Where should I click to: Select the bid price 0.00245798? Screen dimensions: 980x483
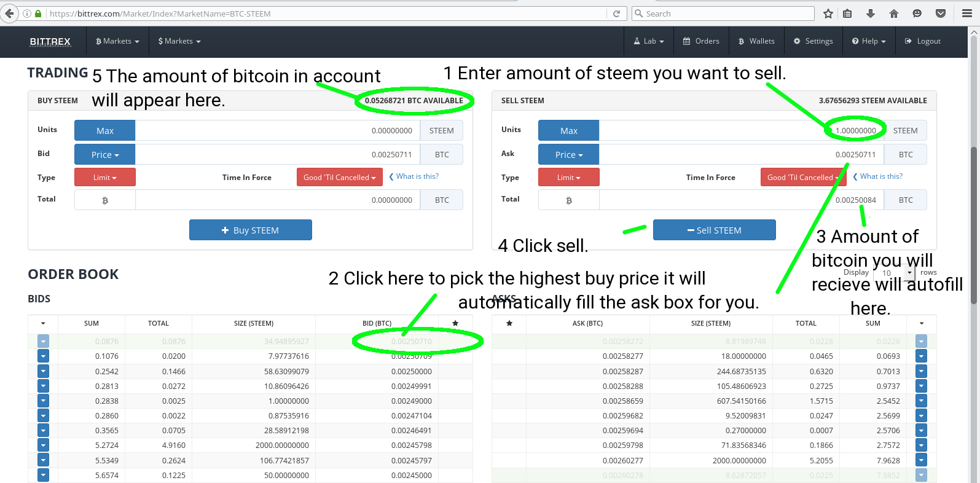[412, 445]
